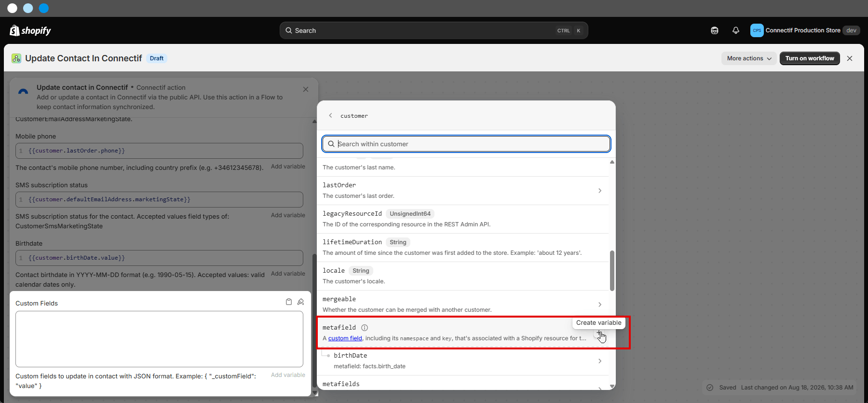
Task: Go back from customer with the chevron
Action: 330,115
